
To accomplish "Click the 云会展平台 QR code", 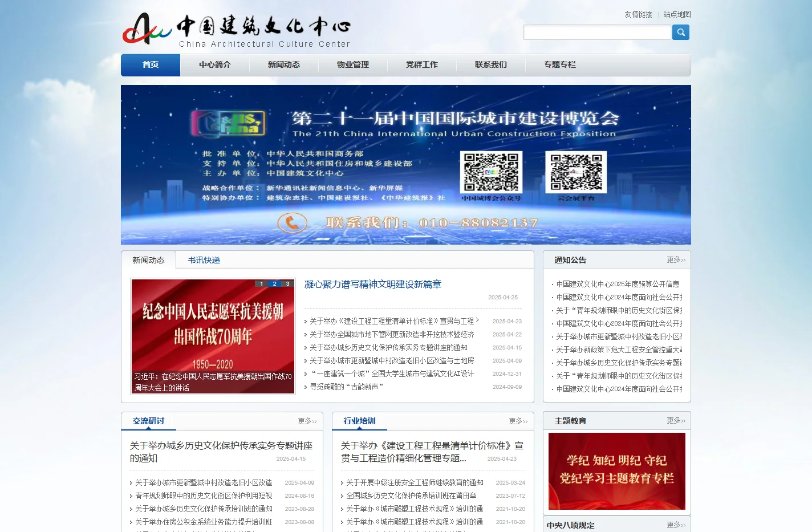I will (x=576, y=172).
